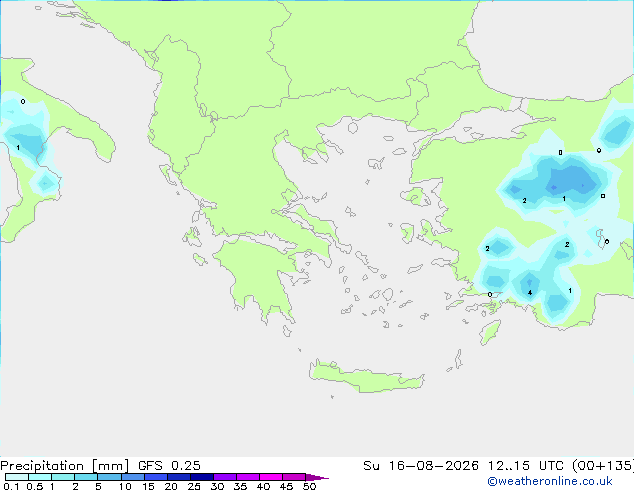Viewport: 634px width, 490px height.
Task: Select the 'Su 16-08-2026' forecast date text
Action: click(421, 466)
